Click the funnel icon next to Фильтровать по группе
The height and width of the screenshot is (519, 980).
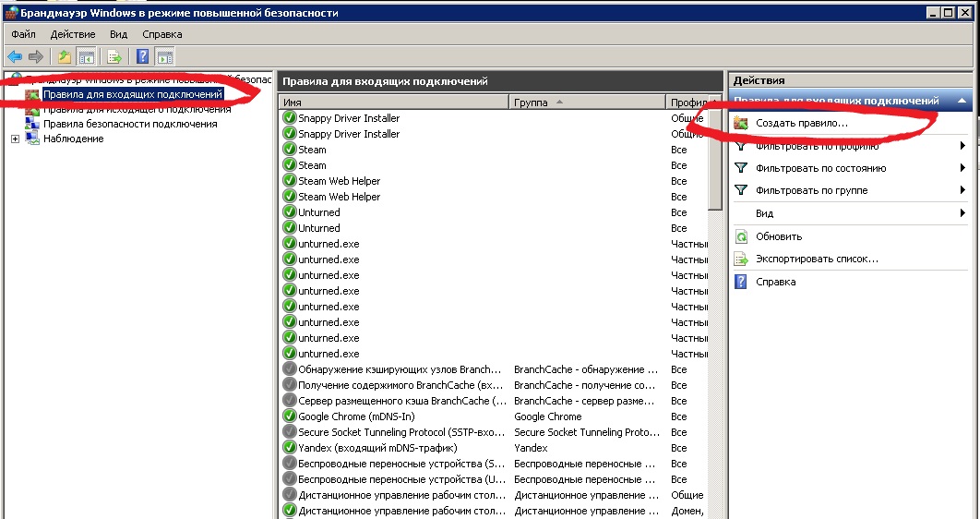tap(741, 190)
